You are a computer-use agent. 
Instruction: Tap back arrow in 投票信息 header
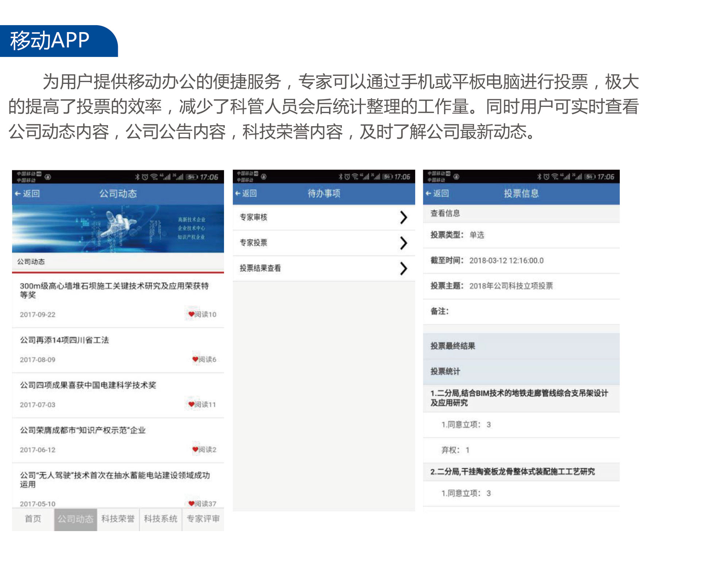[x=428, y=193]
